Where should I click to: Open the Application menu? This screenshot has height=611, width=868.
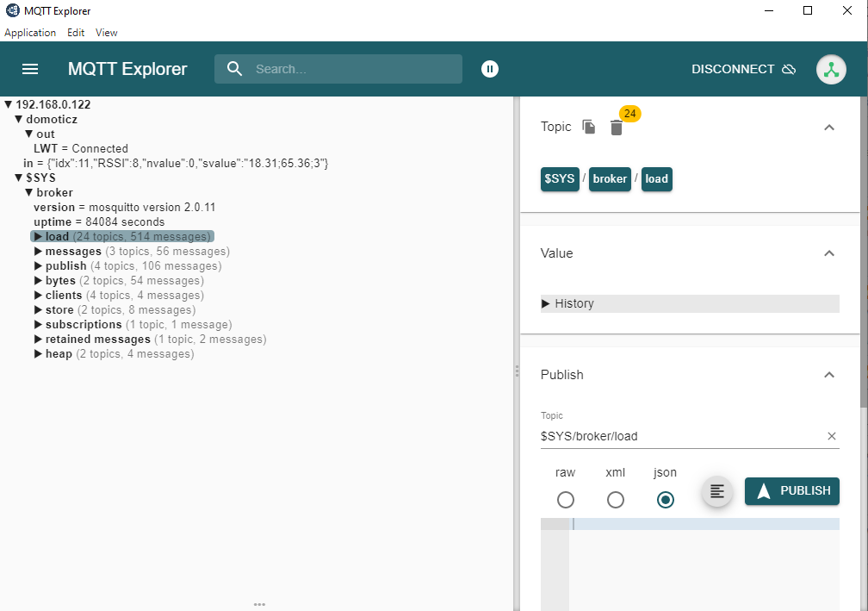point(30,33)
